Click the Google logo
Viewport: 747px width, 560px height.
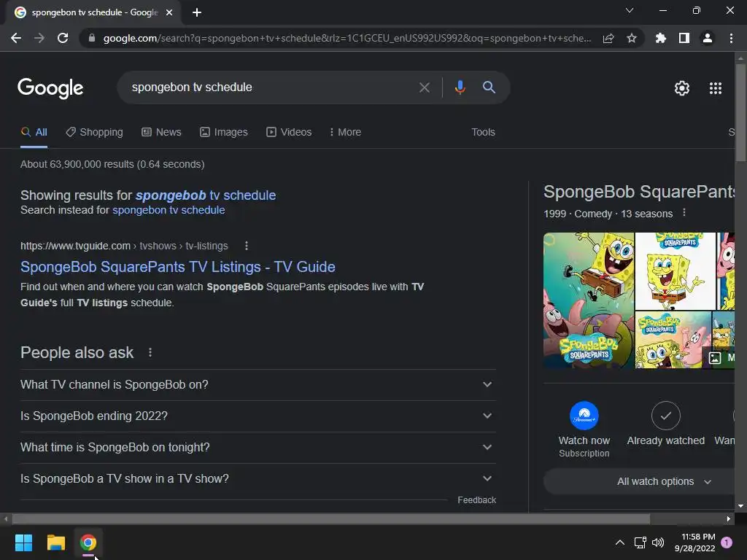(50, 88)
